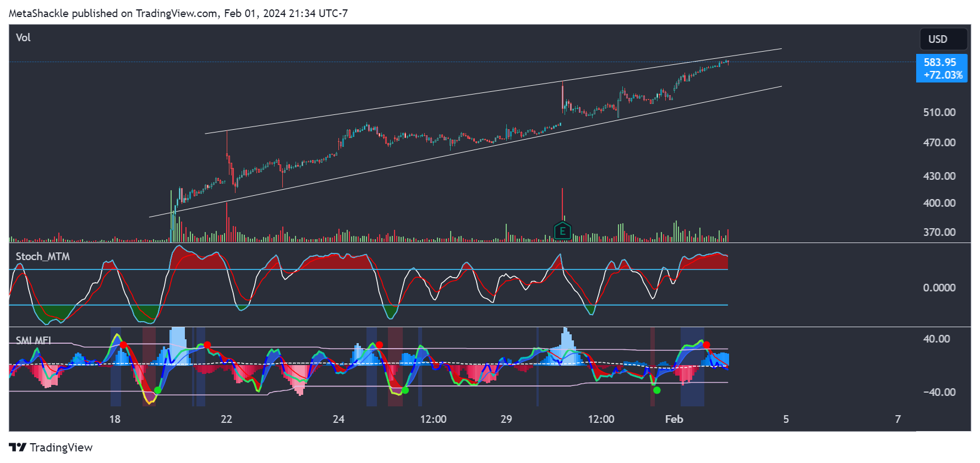Click the red sell dot after Feb
Screen dimensions: 980x463
tap(707, 345)
